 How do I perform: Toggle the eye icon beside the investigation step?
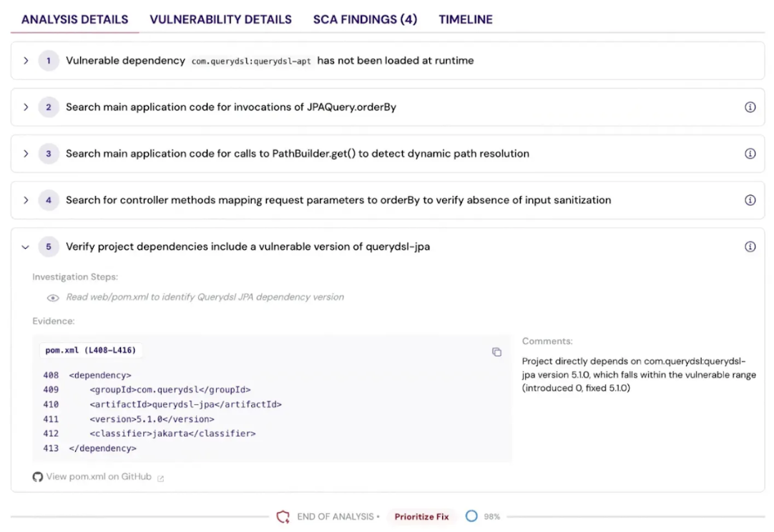[x=52, y=297]
